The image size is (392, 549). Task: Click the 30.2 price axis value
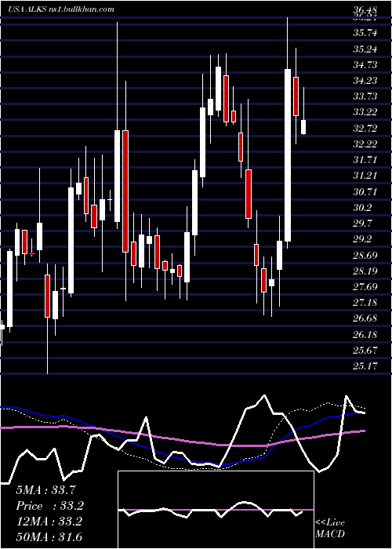point(362,208)
